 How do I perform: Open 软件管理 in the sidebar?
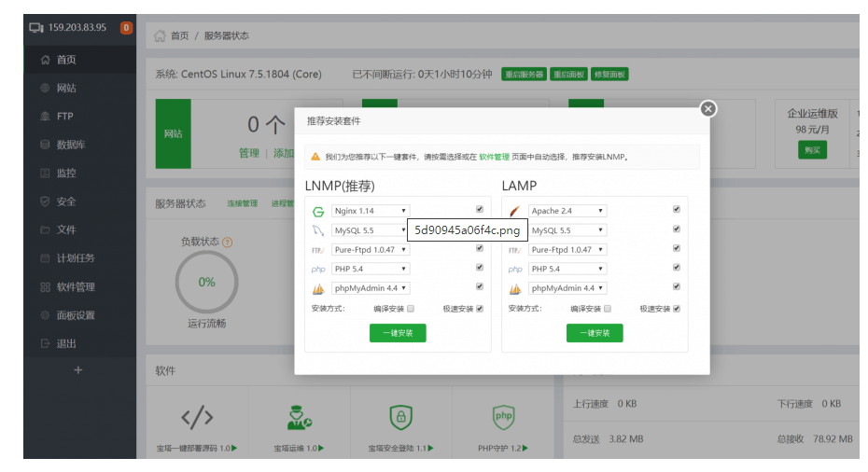[76, 286]
